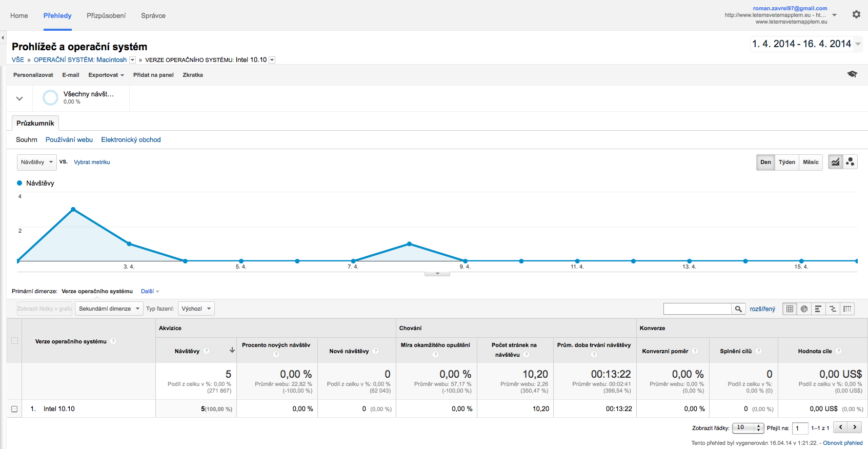Open the Návštěvy metric dropdown
This screenshot has height=449, width=868.
point(36,162)
